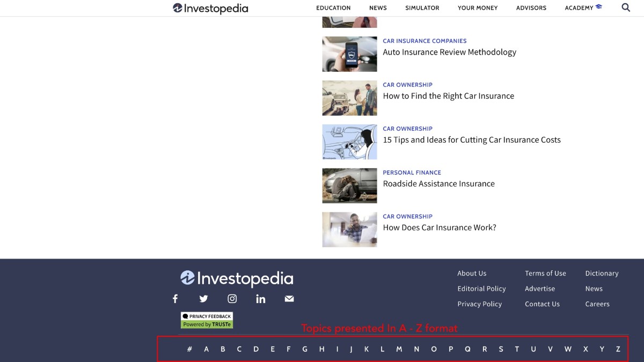The height and width of the screenshot is (362, 644).
Task: Select letter W in topics index
Action: click(x=568, y=349)
